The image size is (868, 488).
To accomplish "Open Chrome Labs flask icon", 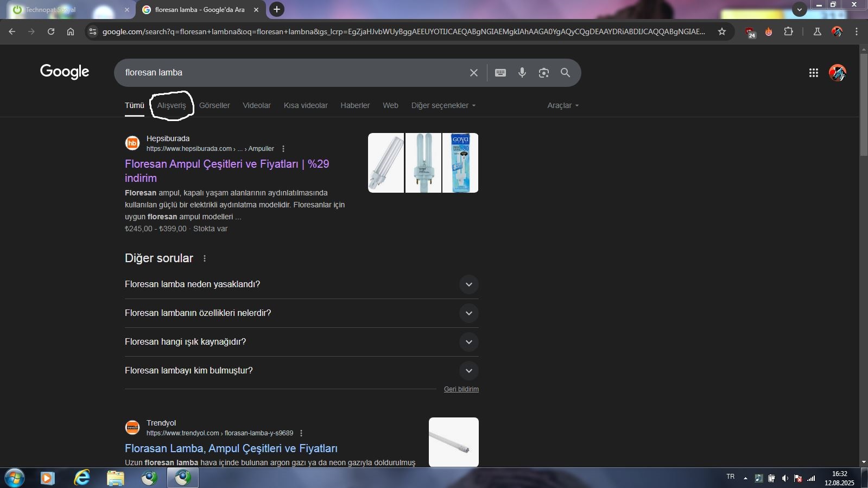I will pos(817,31).
